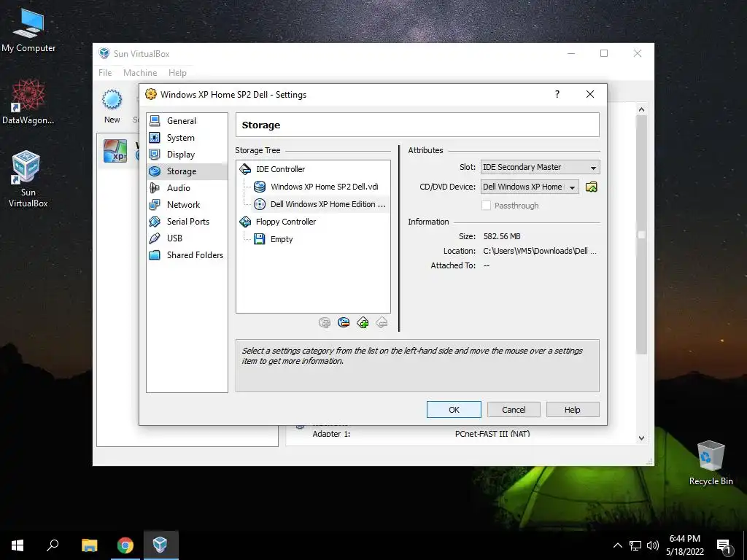The height and width of the screenshot is (560, 747).
Task: Open the Audio settings category
Action: (x=187, y=188)
